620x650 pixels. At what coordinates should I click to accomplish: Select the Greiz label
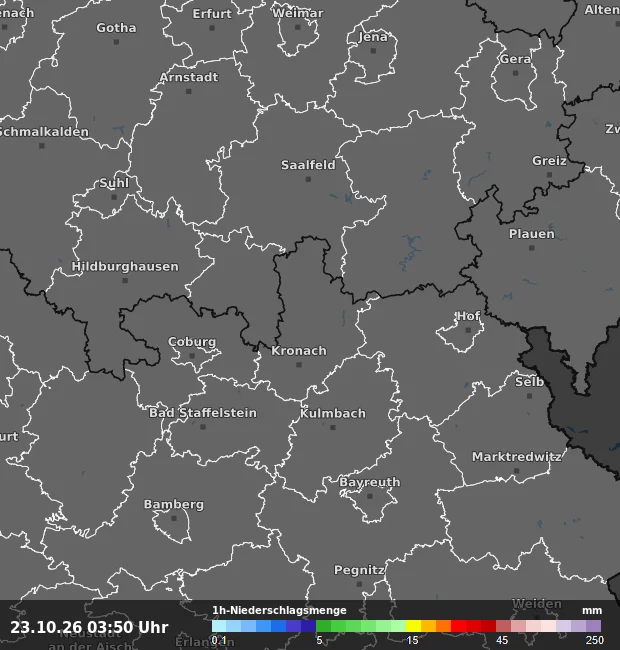tap(549, 161)
